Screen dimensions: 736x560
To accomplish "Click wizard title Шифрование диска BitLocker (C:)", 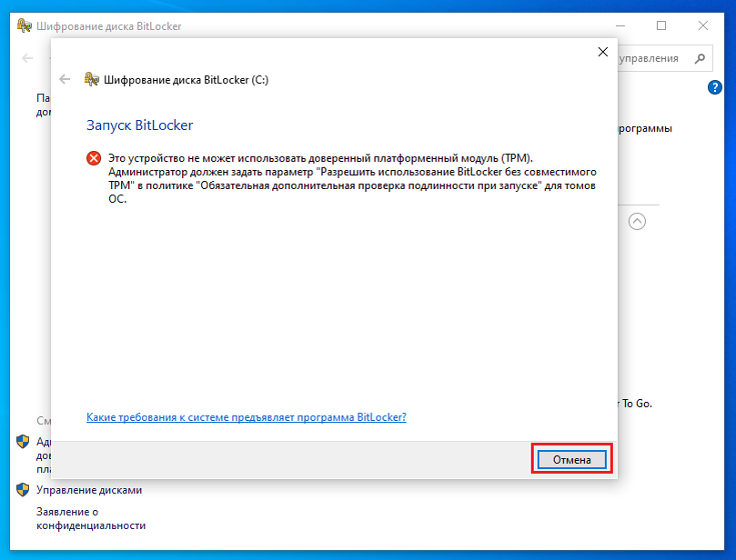I will 186,80.
